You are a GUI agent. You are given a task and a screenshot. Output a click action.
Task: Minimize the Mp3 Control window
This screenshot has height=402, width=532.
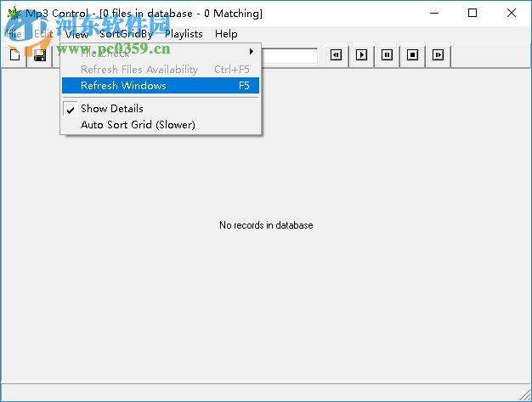click(434, 14)
